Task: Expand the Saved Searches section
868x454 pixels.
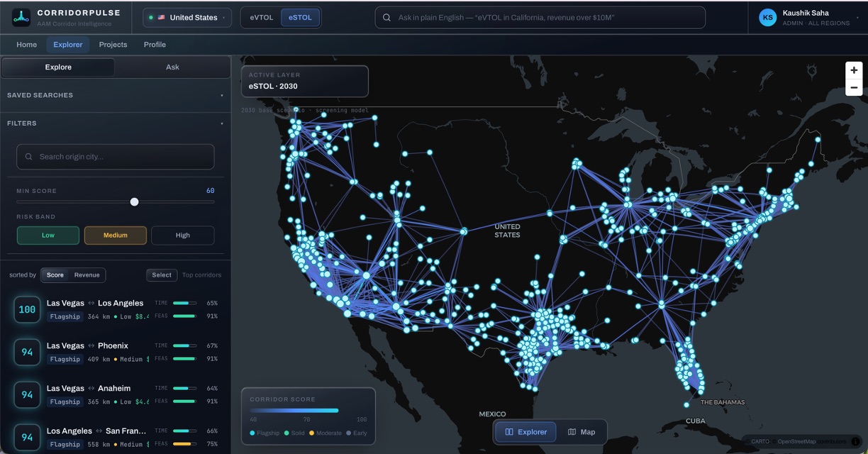Action: 115,95
